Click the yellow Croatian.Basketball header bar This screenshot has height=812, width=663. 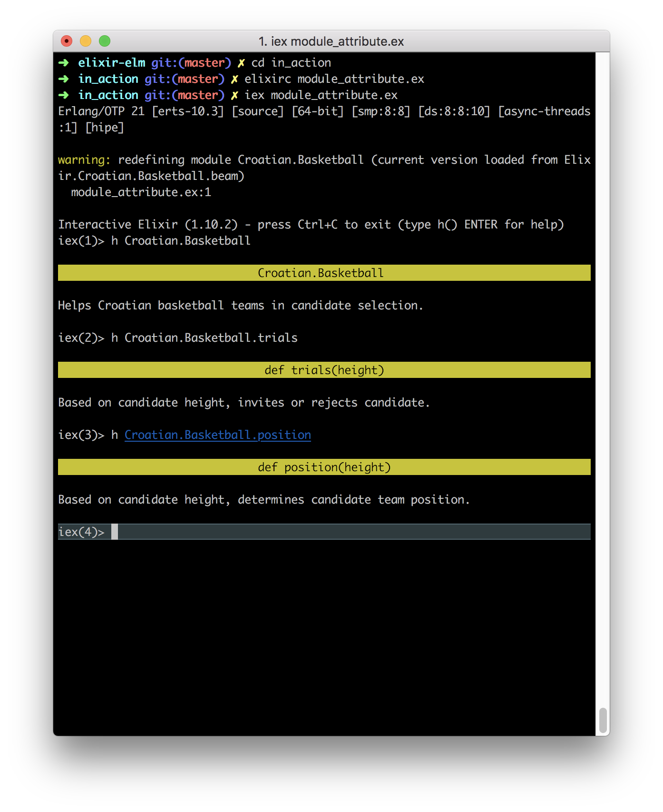[324, 273]
